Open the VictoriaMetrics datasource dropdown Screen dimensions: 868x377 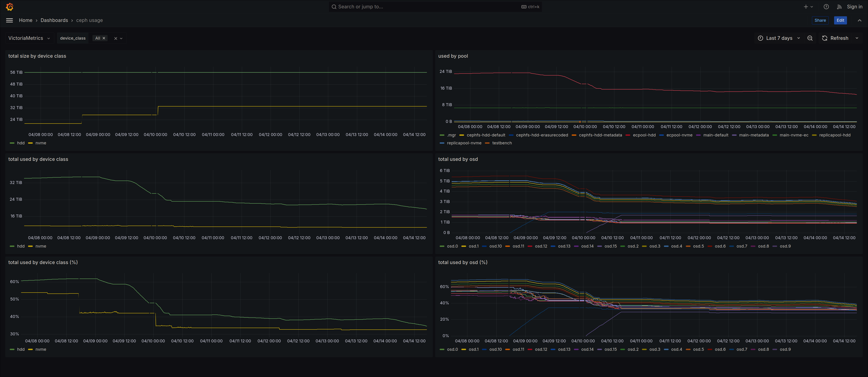click(x=29, y=38)
